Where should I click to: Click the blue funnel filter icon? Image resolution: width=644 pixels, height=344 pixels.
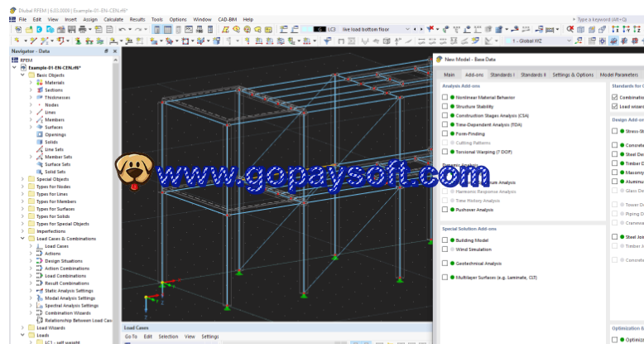tap(327, 41)
